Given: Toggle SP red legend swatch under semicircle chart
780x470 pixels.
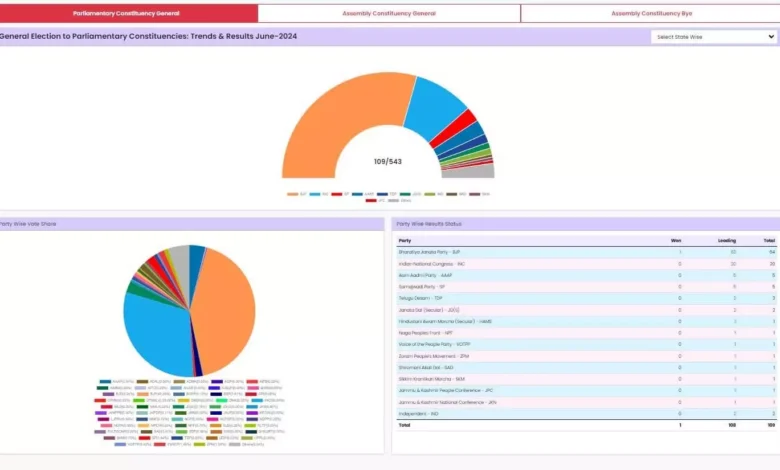Looking at the screenshot, I should tap(337, 194).
